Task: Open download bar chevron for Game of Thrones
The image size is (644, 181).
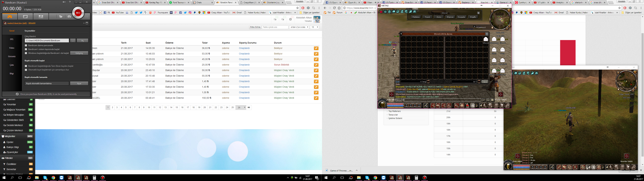Action: click(x=357, y=170)
